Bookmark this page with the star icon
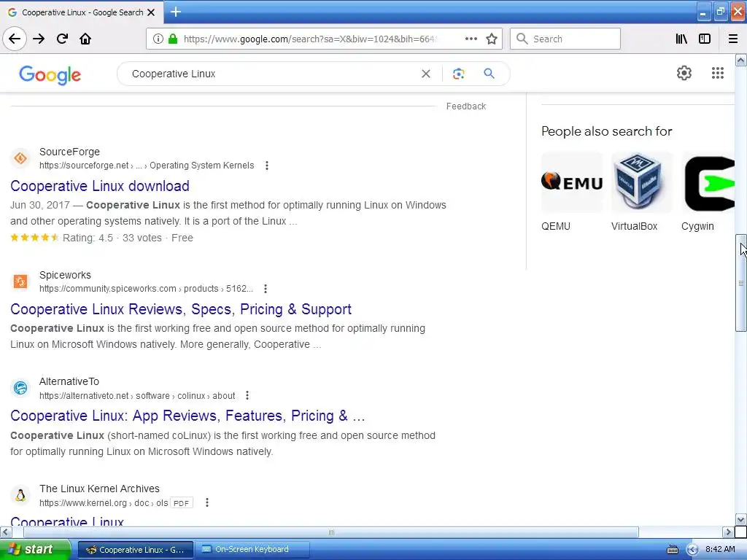Viewport: 747px width, 560px height. (492, 39)
